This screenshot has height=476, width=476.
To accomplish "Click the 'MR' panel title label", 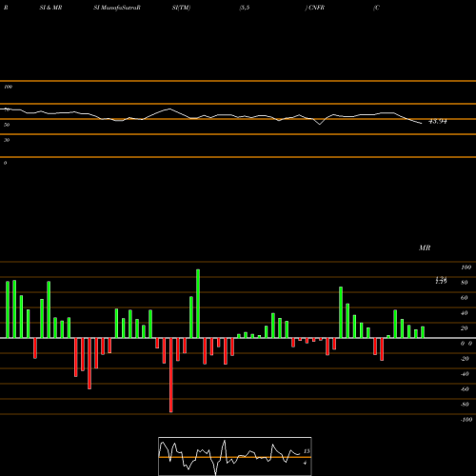I will [x=425, y=248].
